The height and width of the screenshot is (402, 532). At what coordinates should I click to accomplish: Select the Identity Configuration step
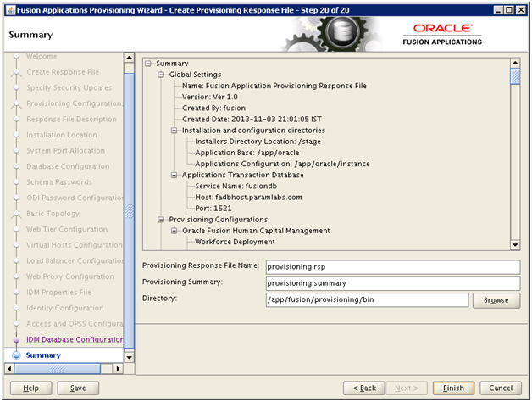[x=65, y=308]
